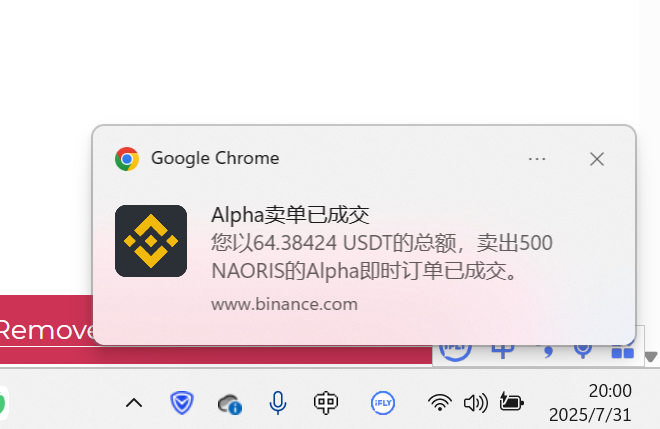Image resolution: width=660 pixels, height=429 pixels.
Task: Open notification options with three dots
Action: (537, 159)
